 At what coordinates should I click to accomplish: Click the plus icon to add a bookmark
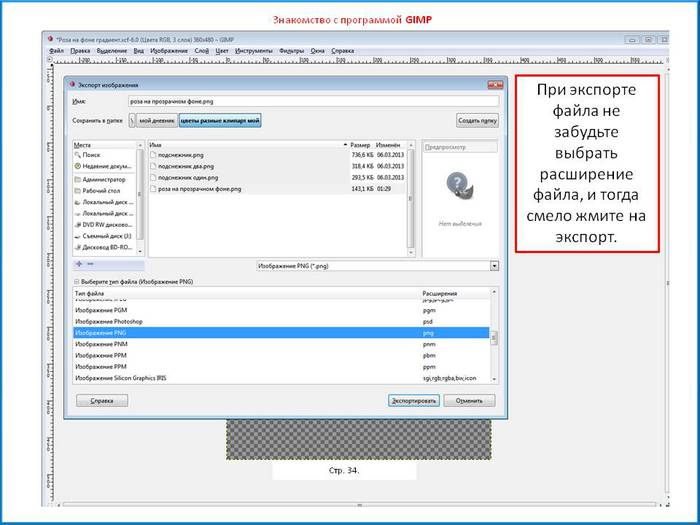coord(79,264)
